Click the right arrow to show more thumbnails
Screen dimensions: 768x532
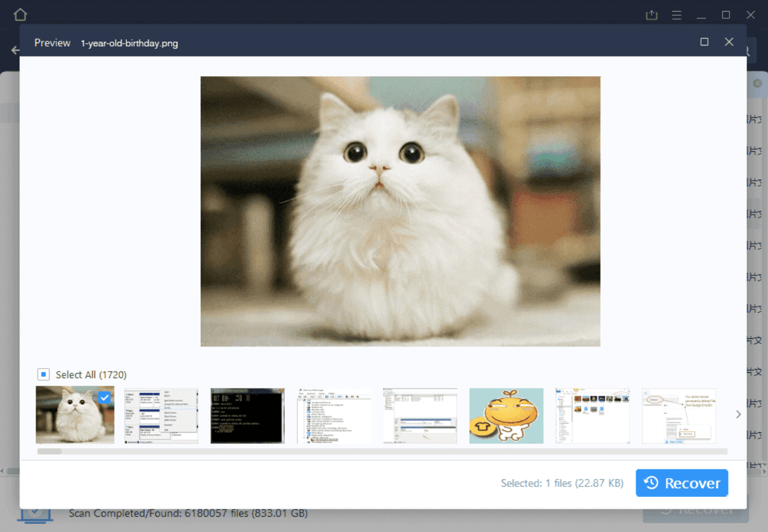738,414
